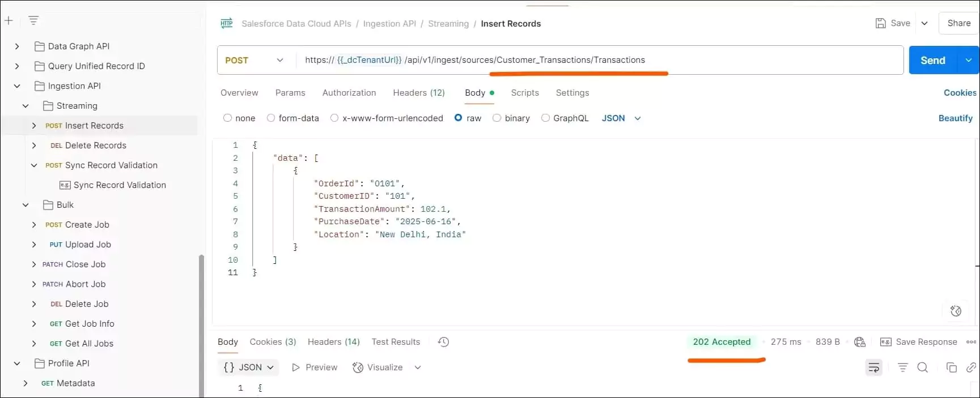This screenshot has width=980, height=398.
Task: Click the Save Response example icon
Action: (885, 342)
